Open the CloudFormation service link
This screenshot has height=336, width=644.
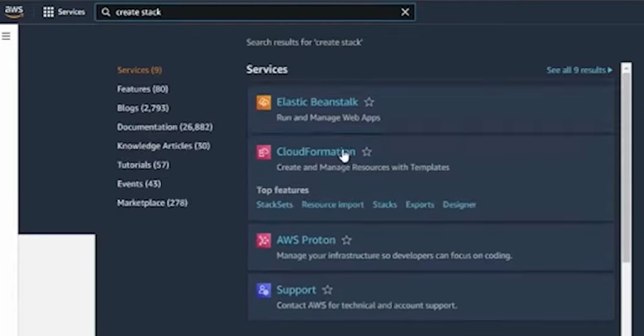(x=316, y=152)
